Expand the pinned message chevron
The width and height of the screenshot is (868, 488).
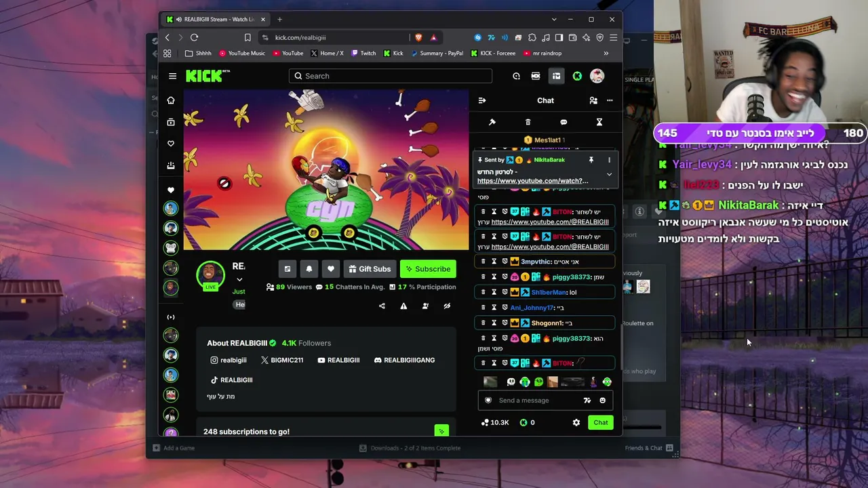click(x=609, y=174)
